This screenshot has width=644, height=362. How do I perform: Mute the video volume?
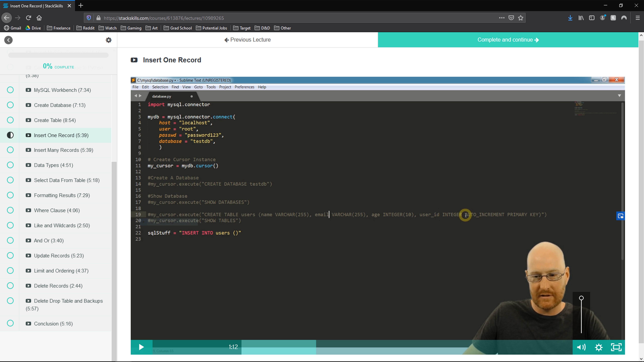point(581,347)
